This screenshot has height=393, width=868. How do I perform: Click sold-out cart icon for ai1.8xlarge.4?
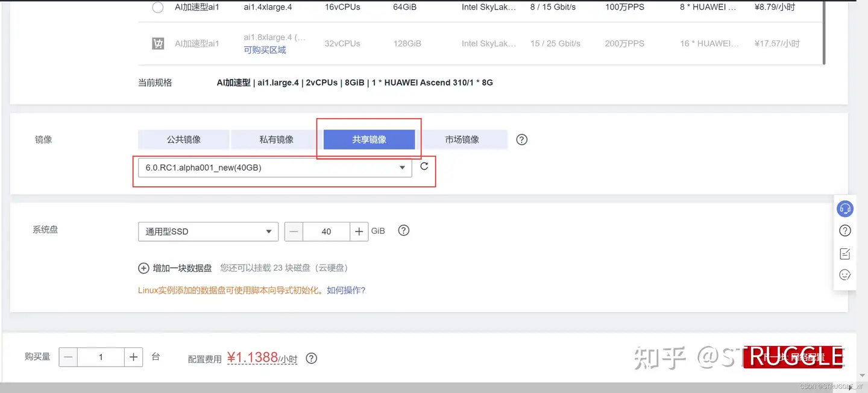[158, 43]
